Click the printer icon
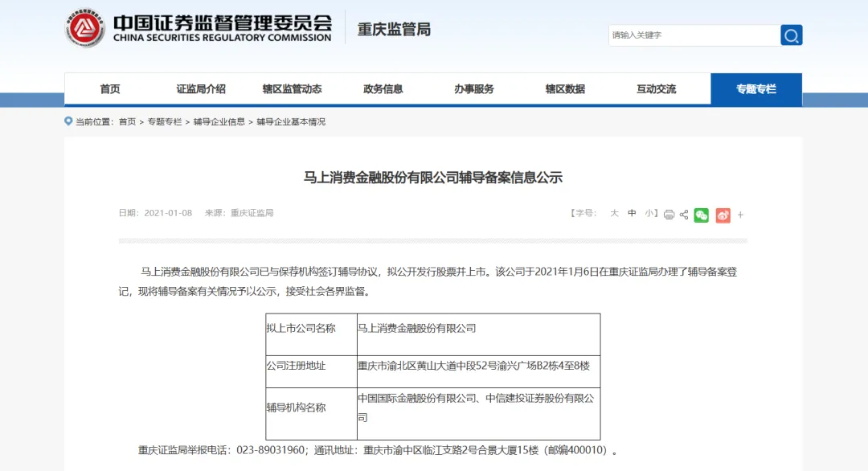The width and height of the screenshot is (868, 471). point(669,215)
